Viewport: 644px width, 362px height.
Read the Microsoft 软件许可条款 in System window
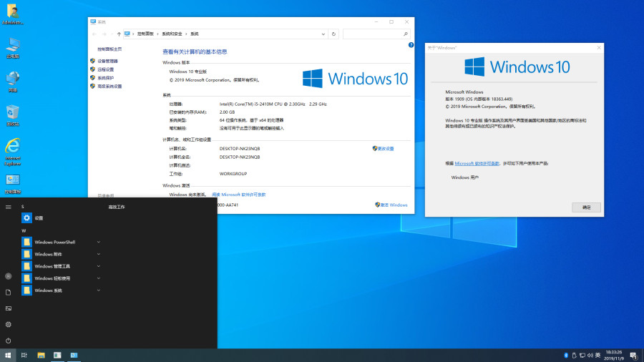point(238,195)
